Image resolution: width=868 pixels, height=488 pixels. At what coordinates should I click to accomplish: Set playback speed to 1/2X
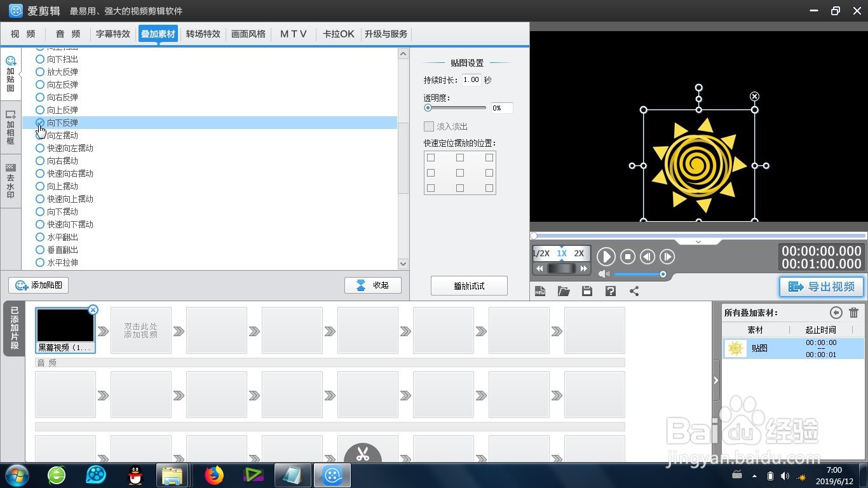coord(541,253)
